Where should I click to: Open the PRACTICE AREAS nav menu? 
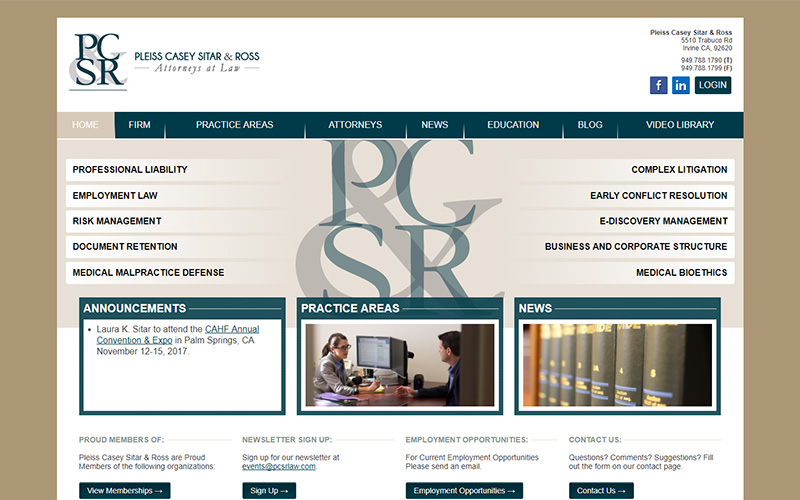pyautogui.click(x=235, y=125)
